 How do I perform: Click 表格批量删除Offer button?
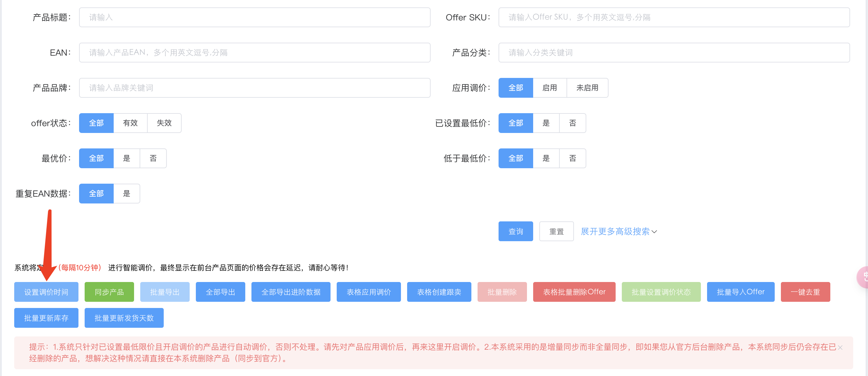574,292
